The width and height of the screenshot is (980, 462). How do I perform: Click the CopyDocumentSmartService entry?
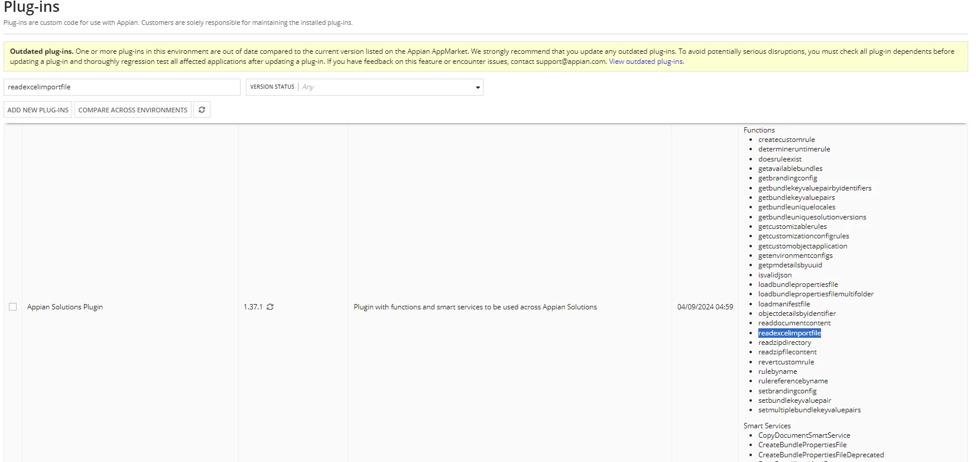(x=804, y=435)
